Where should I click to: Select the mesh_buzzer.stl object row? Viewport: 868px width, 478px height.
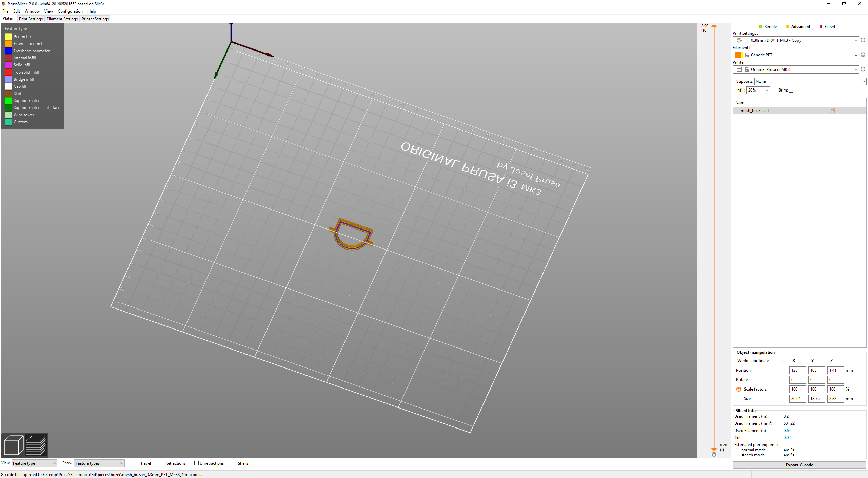[800, 111]
